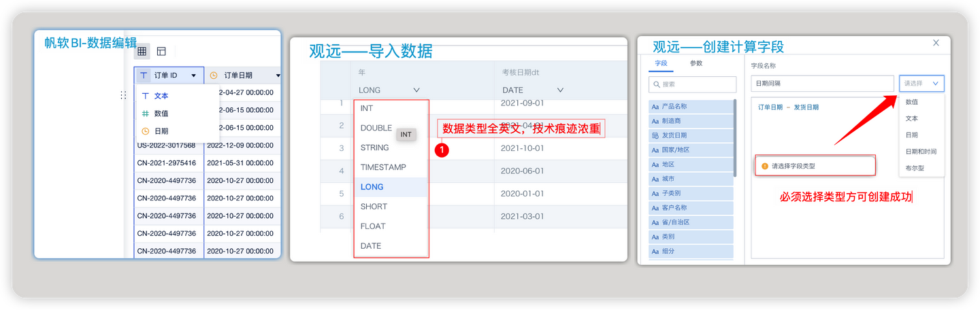Choose 文本 type in the FineBI menu

tap(178, 96)
